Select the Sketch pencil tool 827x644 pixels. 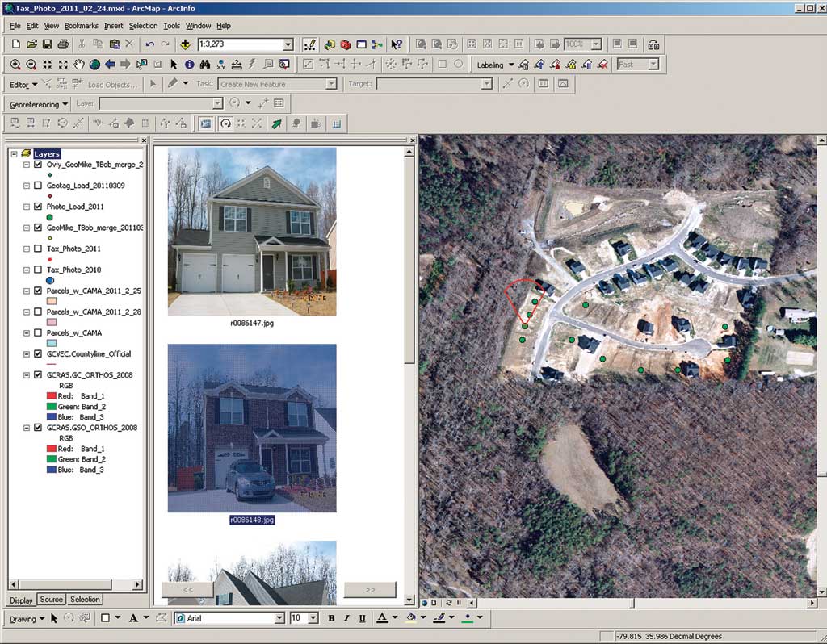[173, 83]
